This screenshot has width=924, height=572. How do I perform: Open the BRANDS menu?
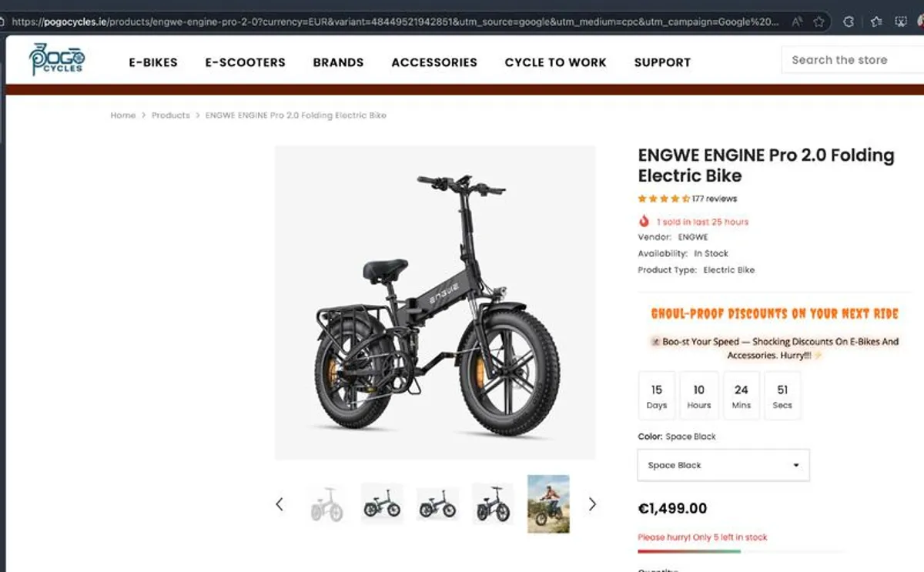click(338, 62)
